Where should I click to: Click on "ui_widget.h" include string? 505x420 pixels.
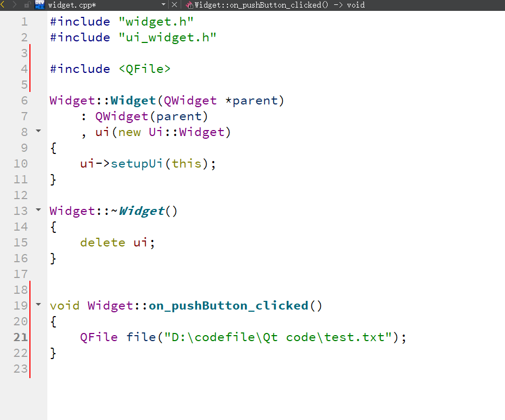[x=168, y=38]
